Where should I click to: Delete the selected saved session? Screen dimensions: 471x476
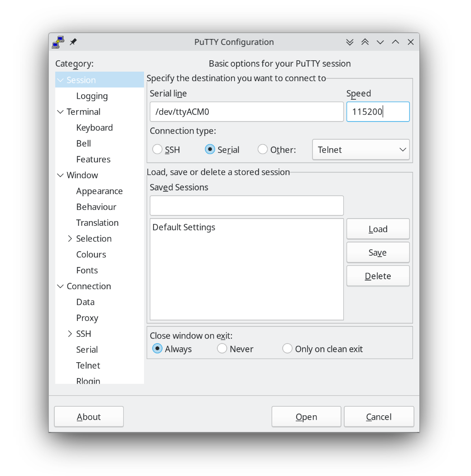coord(378,276)
